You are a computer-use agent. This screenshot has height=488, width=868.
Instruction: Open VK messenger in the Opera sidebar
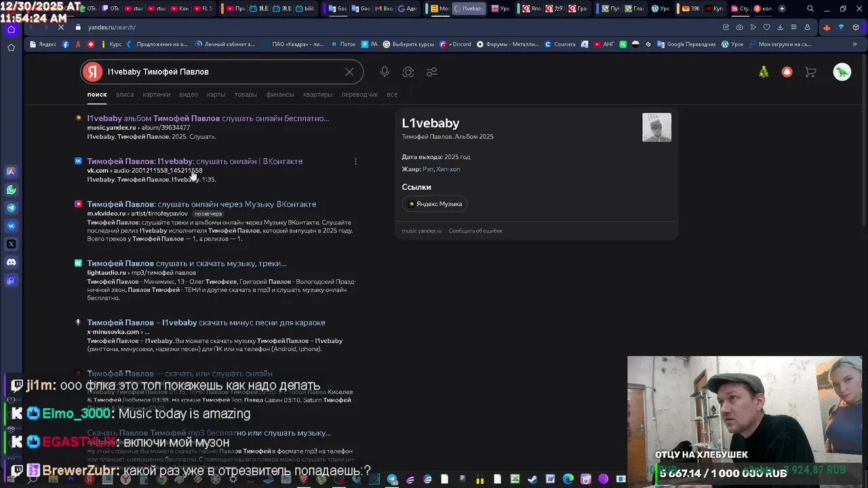point(11,226)
